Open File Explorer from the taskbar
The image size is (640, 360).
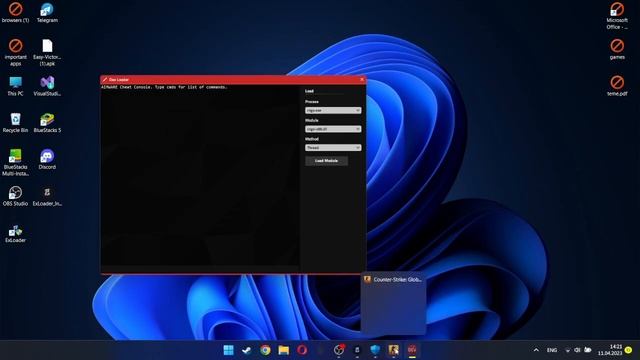click(284, 350)
